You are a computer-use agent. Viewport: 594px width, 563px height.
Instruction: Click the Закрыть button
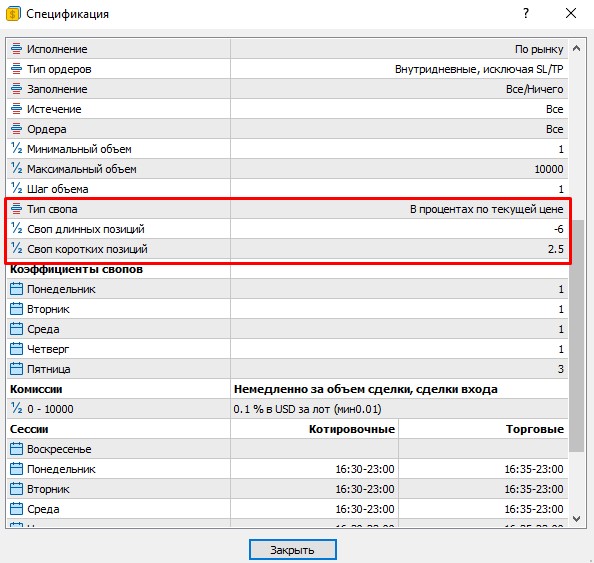point(292,549)
